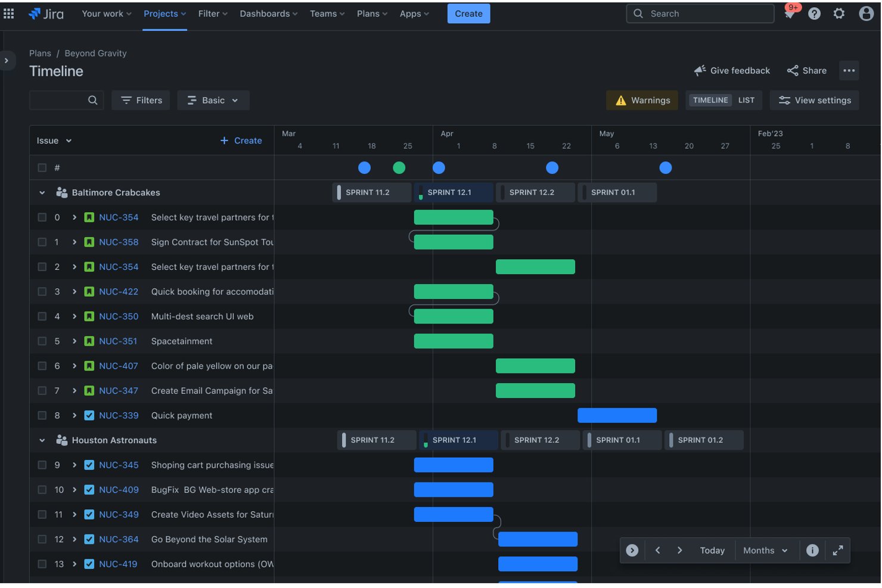Expand issue NUC-351 children
The height and width of the screenshot is (588, 882).
(x=74, y=341)
